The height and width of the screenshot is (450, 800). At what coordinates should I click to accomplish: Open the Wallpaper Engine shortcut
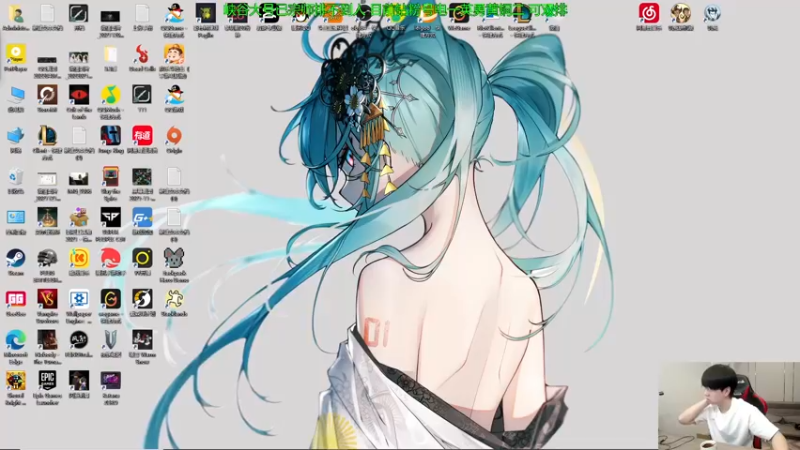click(x=79, y=299)
